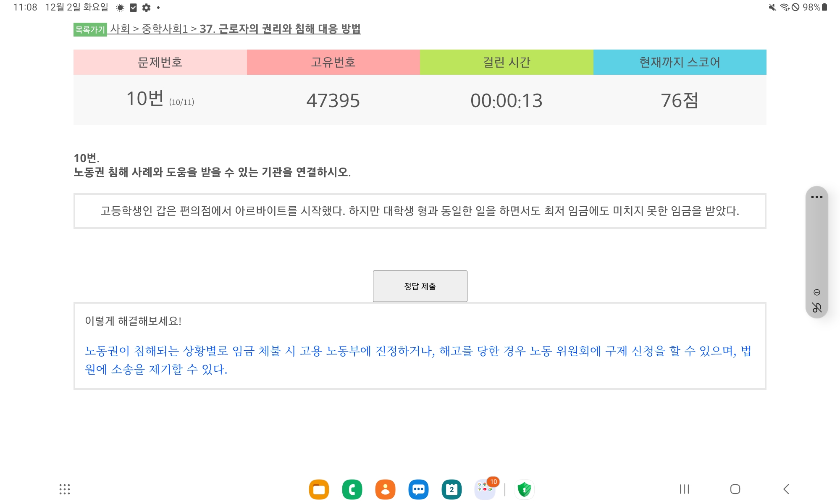Tap the minus icon on side panel
840x504 pixels.
(816, 292)
